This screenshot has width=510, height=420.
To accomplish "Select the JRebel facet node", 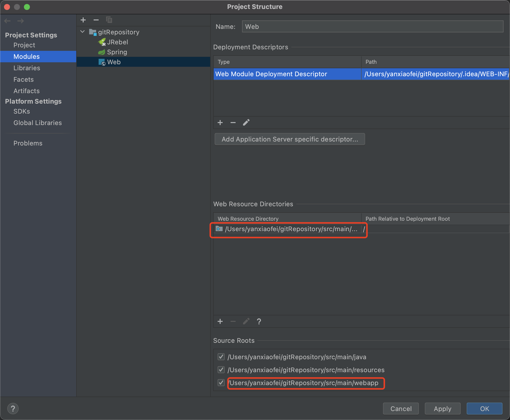I will pyautogui.click(x=117, y=42).
